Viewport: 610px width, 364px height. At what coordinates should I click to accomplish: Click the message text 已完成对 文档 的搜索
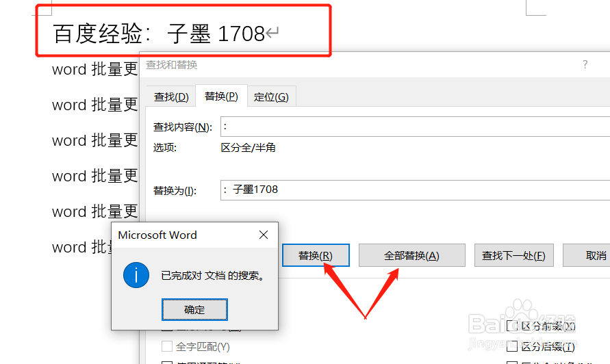pyautogui.click(x=213, y=276)
